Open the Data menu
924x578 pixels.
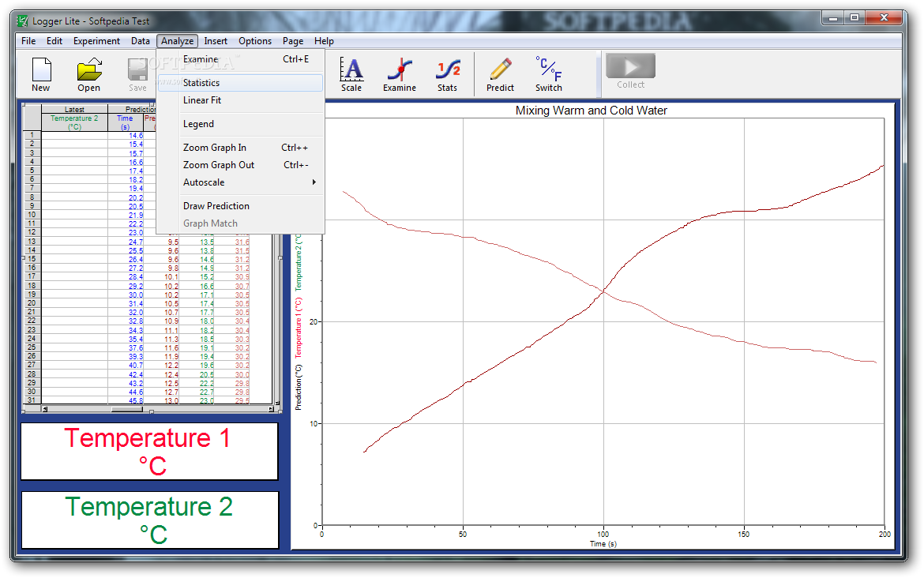pyautogui.click(x=141, y=40)
